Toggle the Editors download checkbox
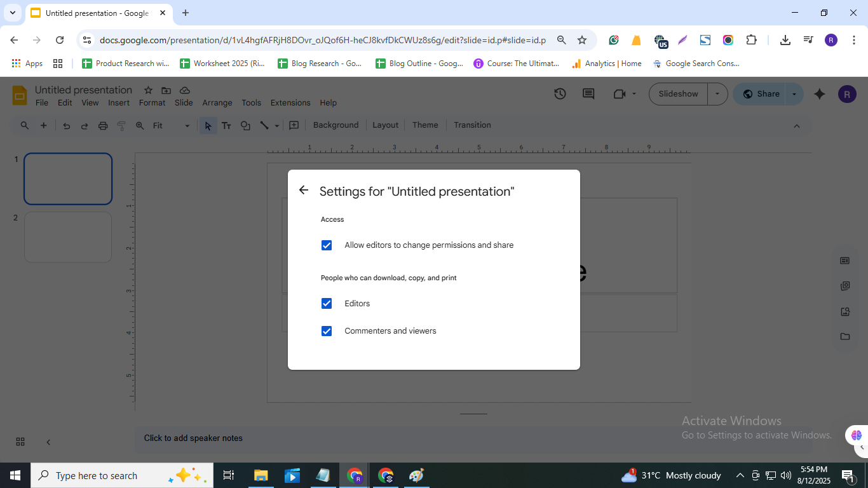The image size is (868, 488). [327, 304]
